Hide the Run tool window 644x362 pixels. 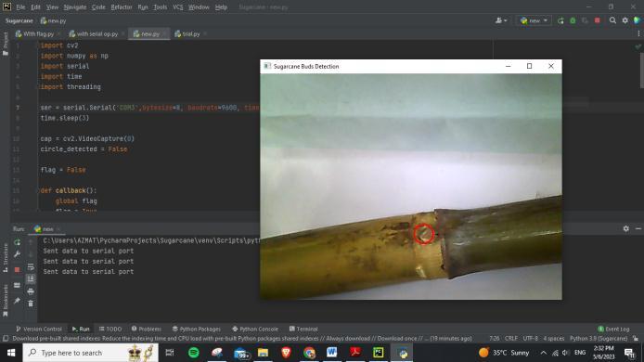coord(638,229)
